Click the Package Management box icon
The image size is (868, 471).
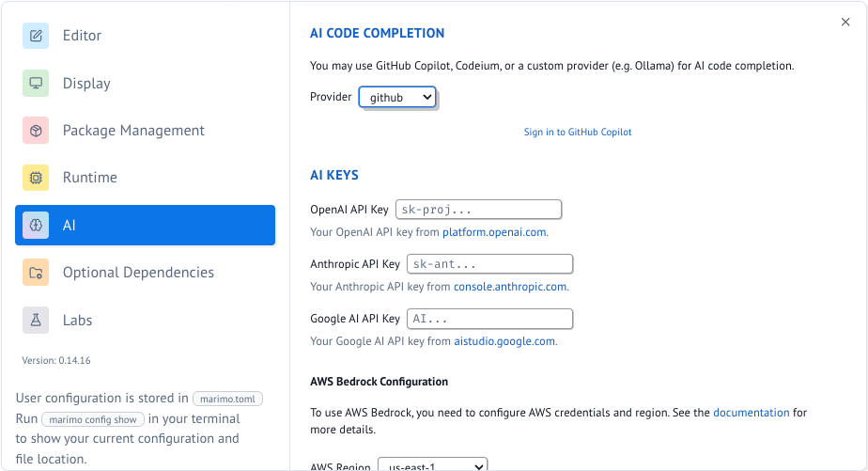coord(36,131)
